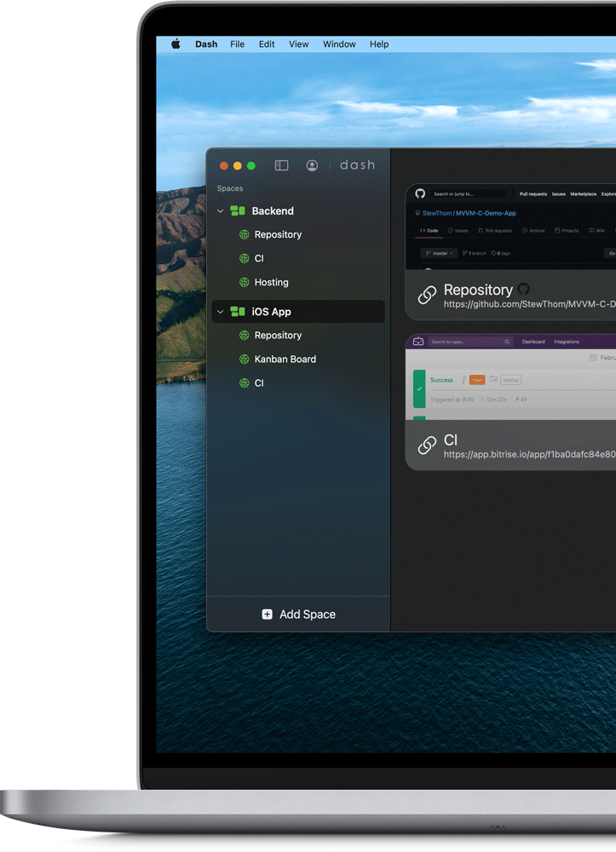The width and height of the screenshot is (616, 852).
Task: Open Repository under Backend
Action: pyautogui.click(x=278, y=235)
